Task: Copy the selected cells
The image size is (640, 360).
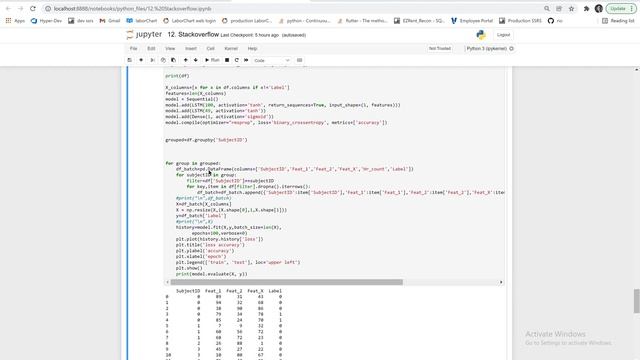Action: pyautogui.click(x=163, y=60)
